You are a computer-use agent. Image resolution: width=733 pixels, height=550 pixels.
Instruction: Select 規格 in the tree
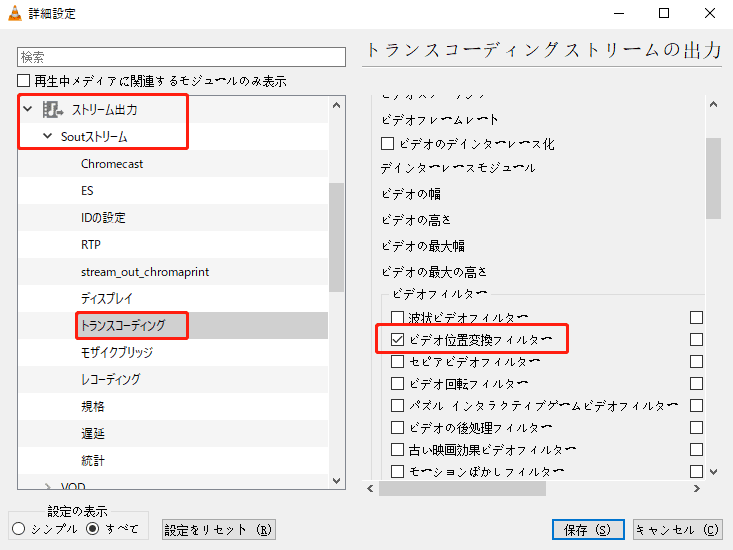click(x=93, y=406)
